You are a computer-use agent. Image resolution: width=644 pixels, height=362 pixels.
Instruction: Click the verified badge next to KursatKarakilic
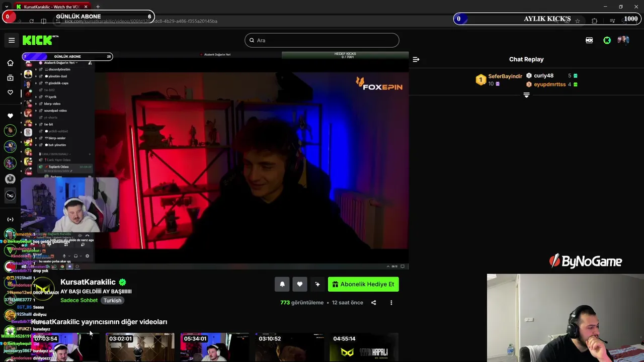point(122,283)
